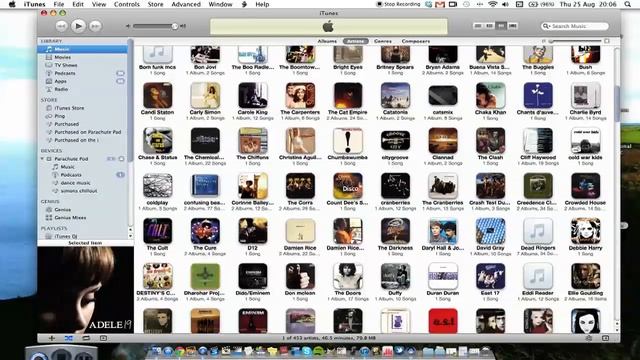Open the Advanced menu

point(186,4)
